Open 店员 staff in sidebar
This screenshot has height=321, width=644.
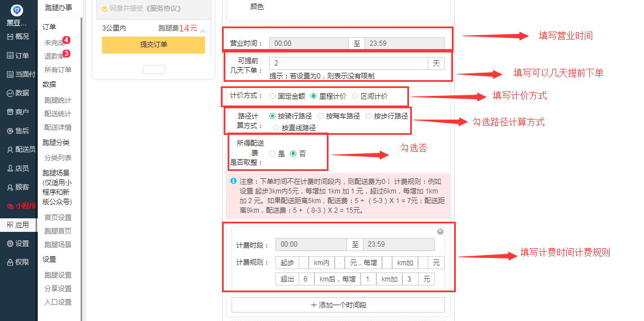point(19,168)
